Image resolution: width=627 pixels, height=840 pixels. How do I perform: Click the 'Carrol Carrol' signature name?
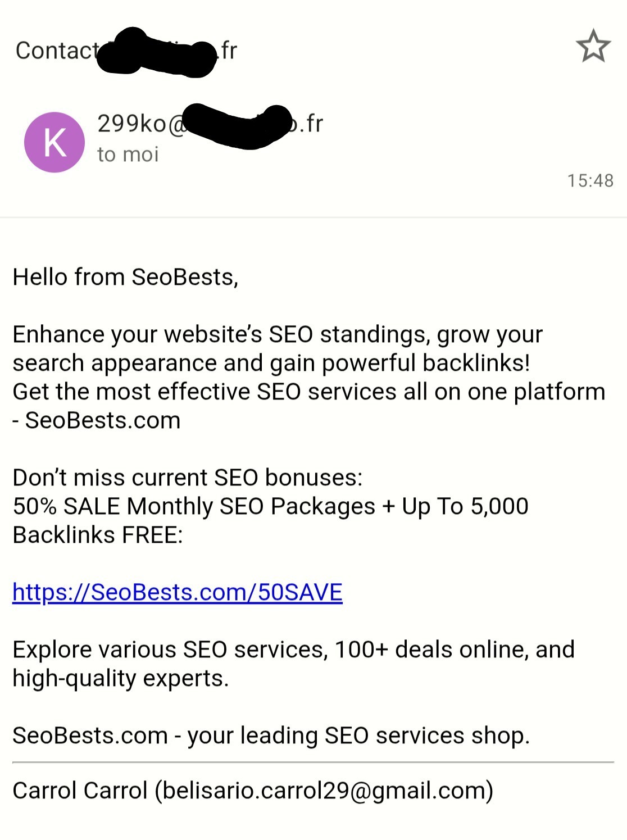(80, 791)
